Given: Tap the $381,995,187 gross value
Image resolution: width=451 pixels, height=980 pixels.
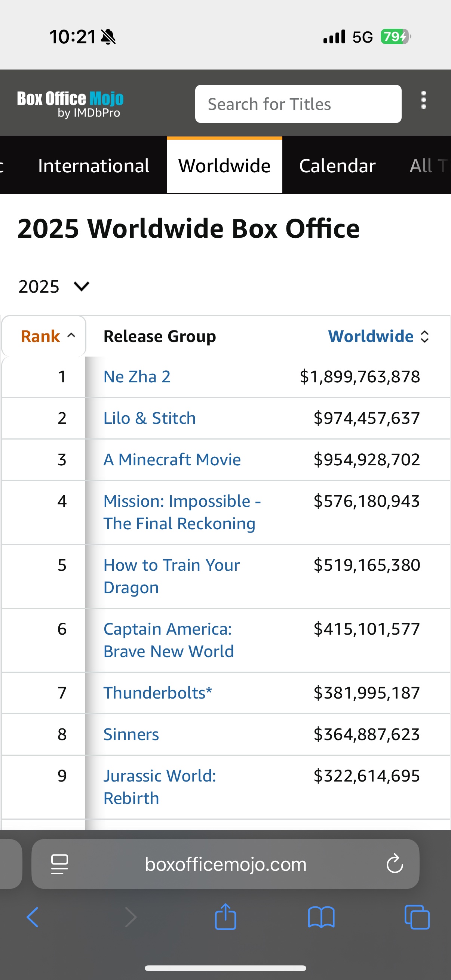Looking at the screenshot, I should coord(366,693).
